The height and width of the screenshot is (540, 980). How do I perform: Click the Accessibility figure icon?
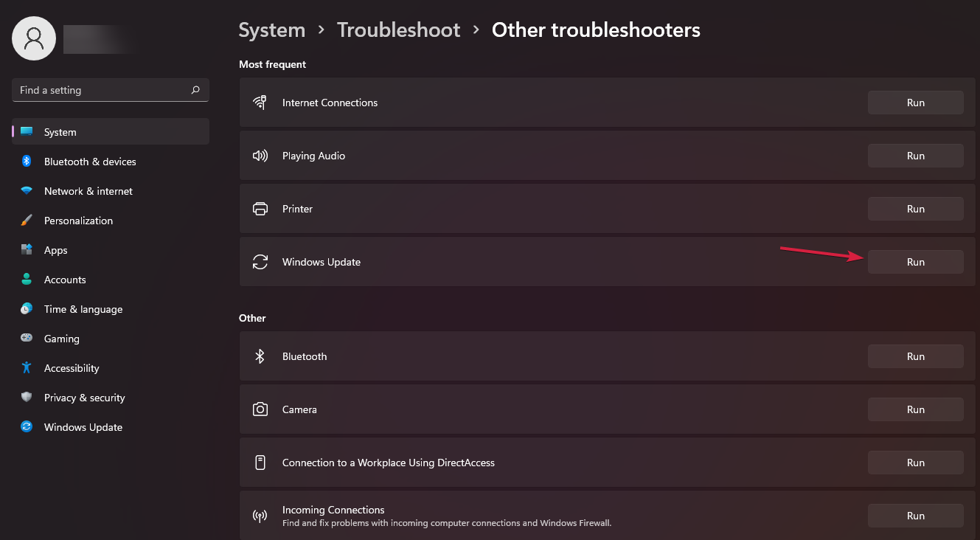27,368
